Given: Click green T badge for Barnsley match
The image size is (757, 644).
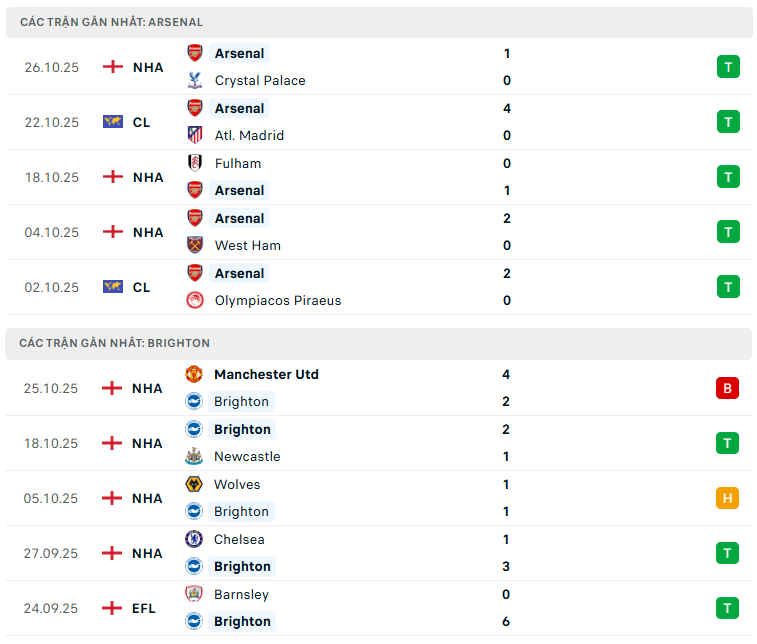Looking at the screenshot, I should pyautogui.click(x=727, y=608).
